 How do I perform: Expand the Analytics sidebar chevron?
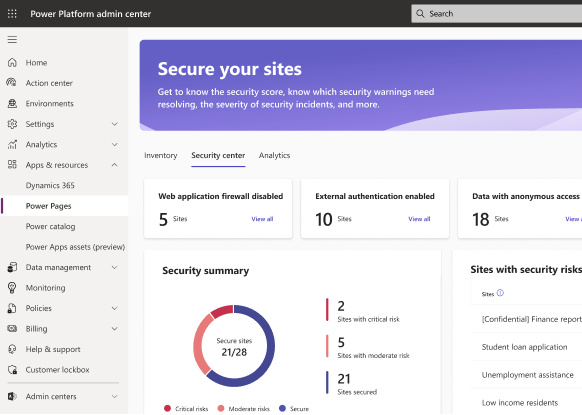(115, 144)
